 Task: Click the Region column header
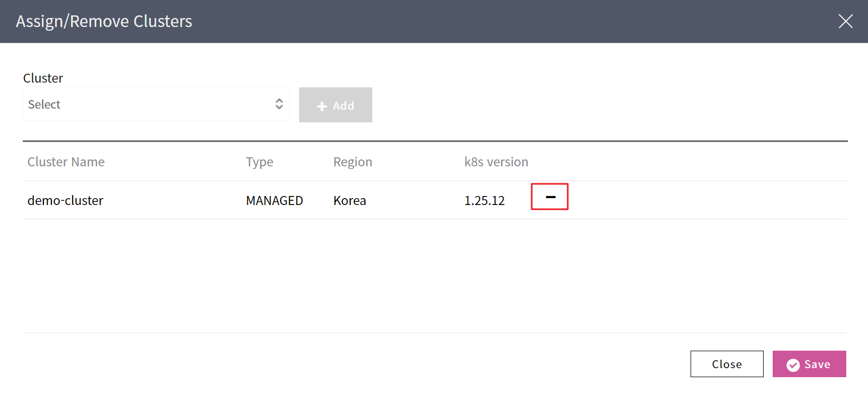353,162
